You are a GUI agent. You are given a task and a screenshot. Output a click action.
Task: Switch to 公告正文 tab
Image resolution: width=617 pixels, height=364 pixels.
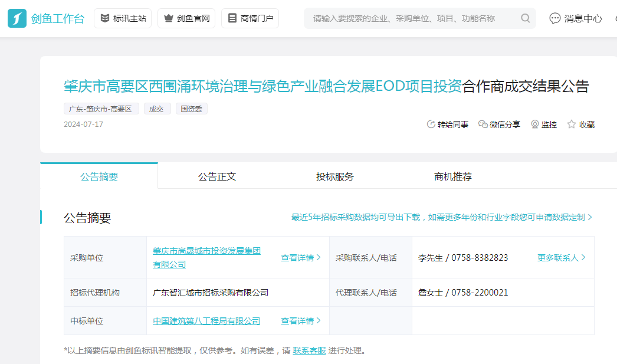pos(217,176)
